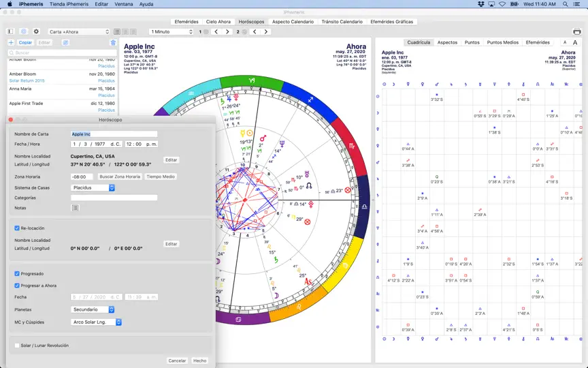Step chart 2 backward in time
The image size is (588, 368).
coord(255,32)
